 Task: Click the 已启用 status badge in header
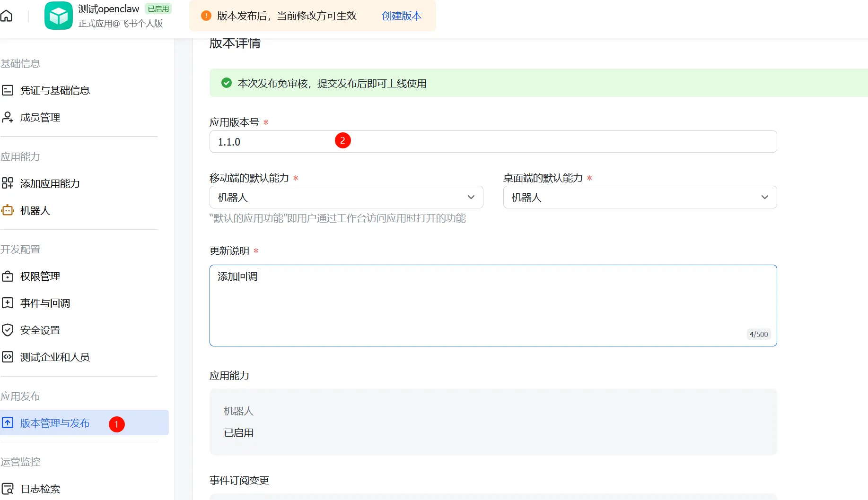(x=158, y=9)
